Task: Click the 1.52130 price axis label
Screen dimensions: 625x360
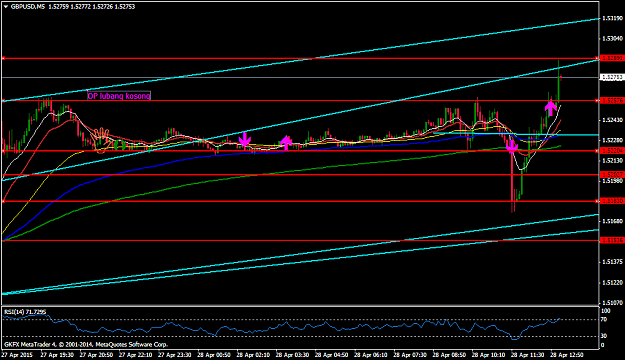Action: 612,161
